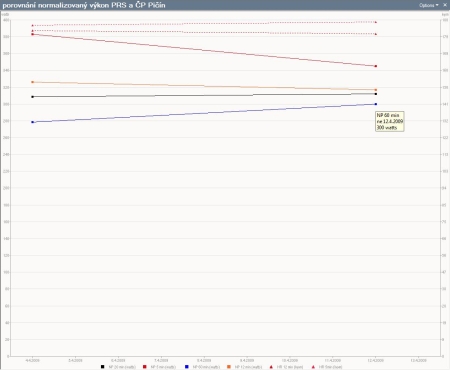
Task: Select orange NP 12 min point on 4.4.2009
Action: tap(32, 82)
